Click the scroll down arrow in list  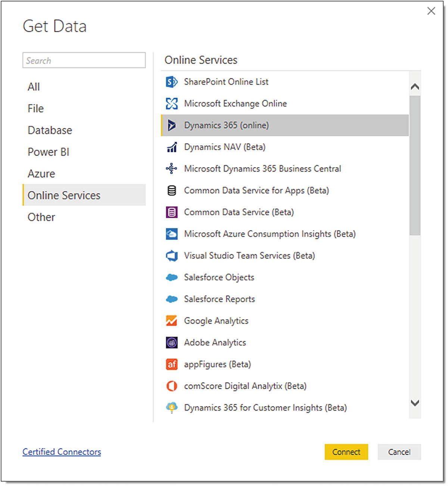(415, 403)
